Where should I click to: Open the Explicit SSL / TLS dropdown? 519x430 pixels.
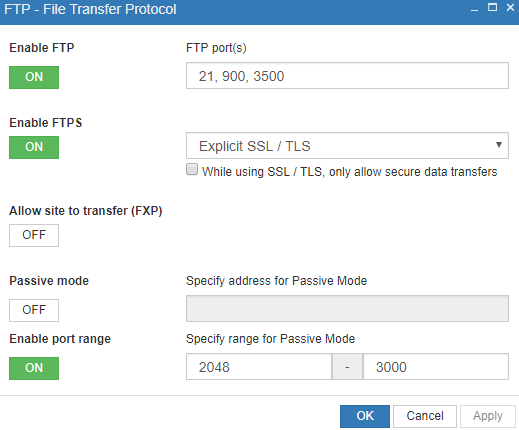[x=347, y=146]
